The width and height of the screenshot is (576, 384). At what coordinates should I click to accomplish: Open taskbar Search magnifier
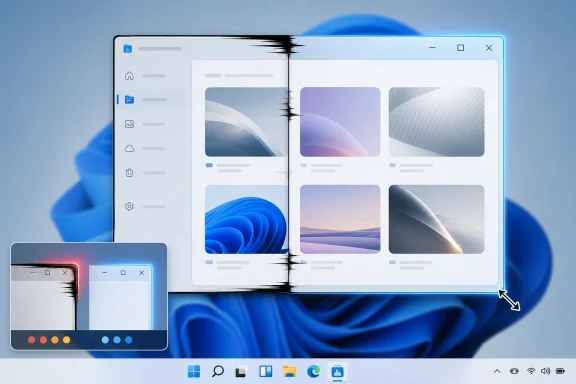218,371
